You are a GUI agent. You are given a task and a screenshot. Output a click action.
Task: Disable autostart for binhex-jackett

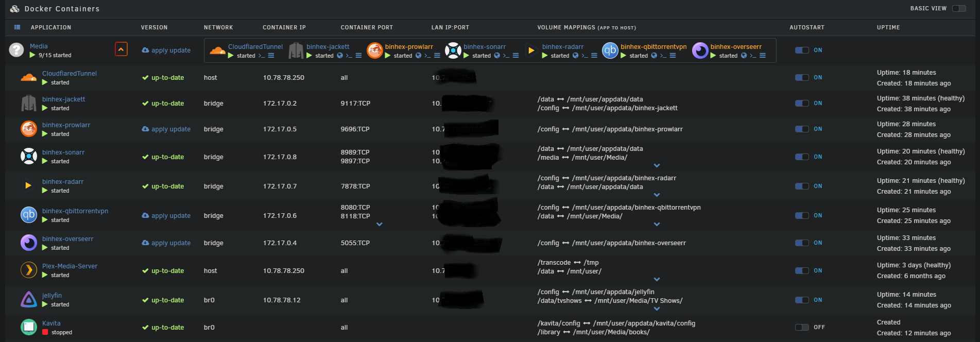(x=802, y=103)
